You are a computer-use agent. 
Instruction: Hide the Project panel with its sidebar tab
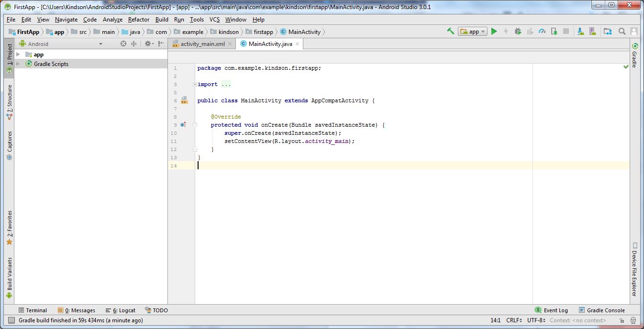click(9, 54)
